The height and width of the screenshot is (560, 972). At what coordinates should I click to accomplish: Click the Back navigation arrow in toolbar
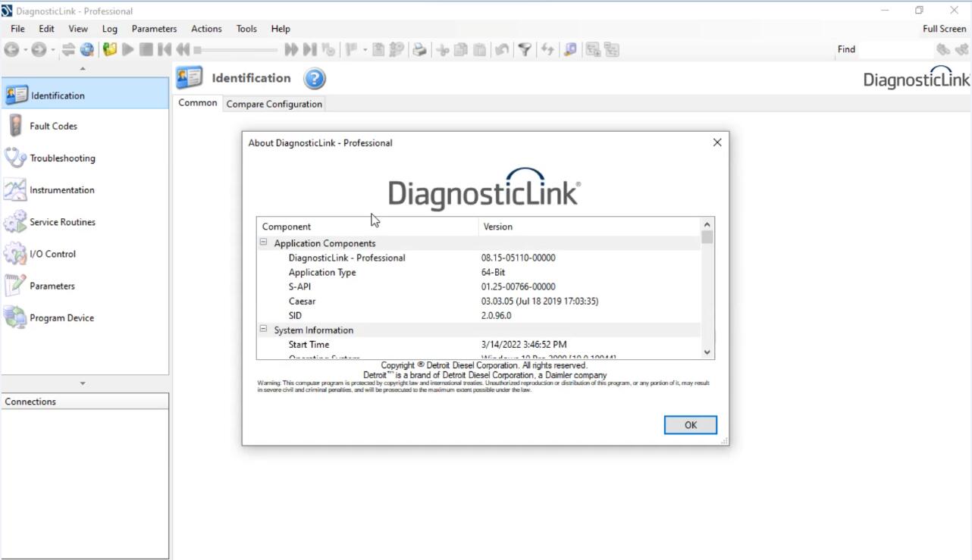11,49
